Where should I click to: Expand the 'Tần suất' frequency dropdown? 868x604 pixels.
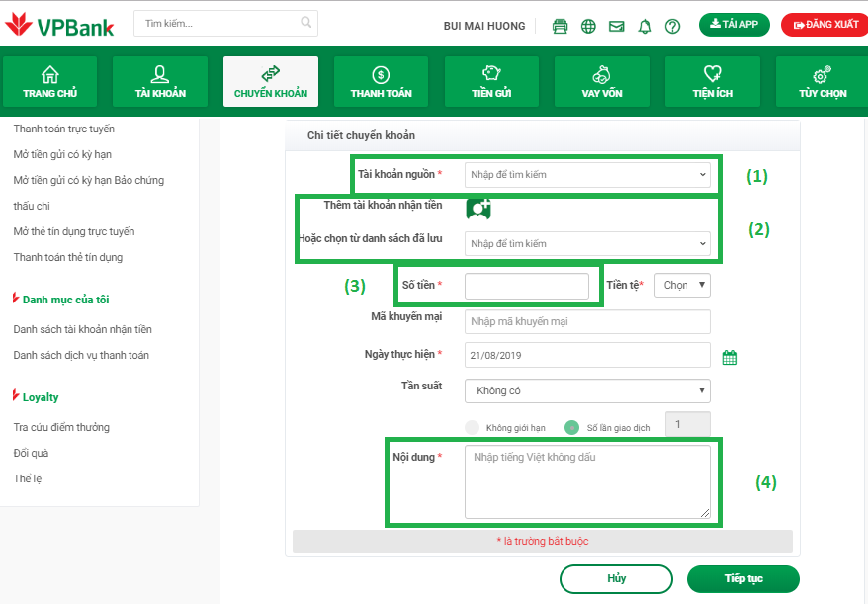[587, 390]
